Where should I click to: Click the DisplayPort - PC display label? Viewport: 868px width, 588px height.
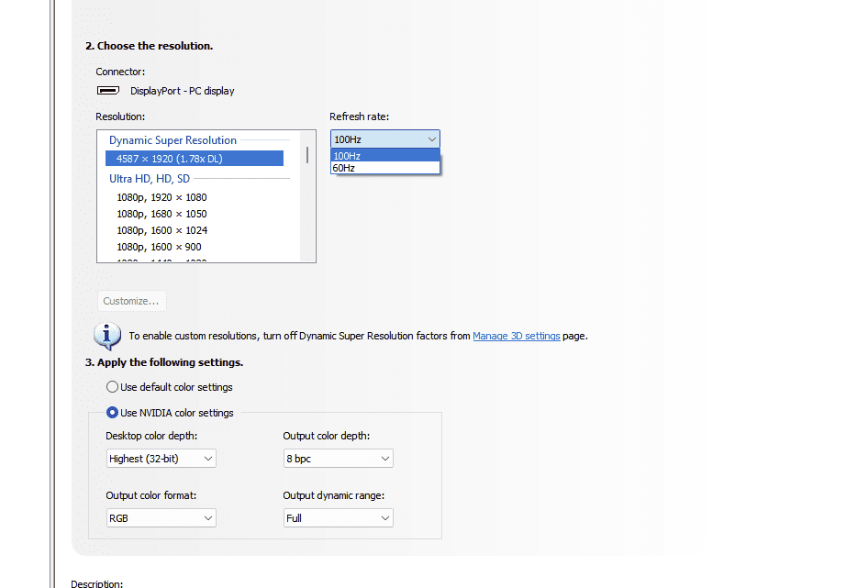(182, 91)
